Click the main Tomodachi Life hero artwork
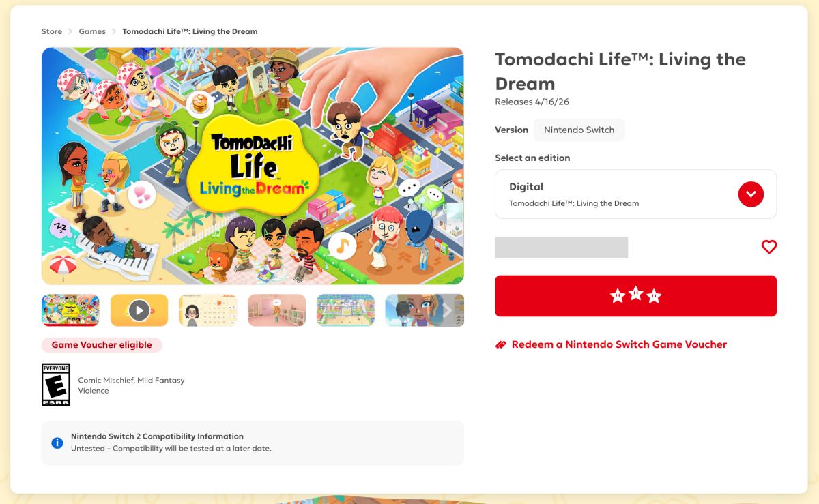 pos(253,165)
